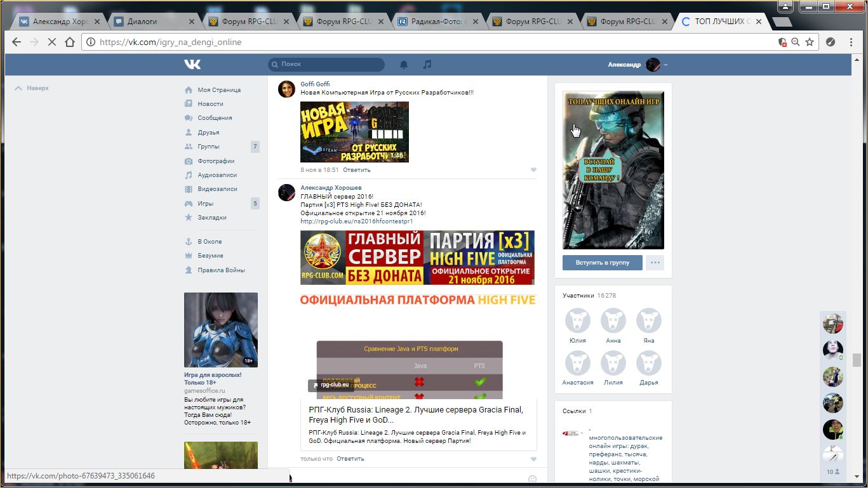Switch to the Александр Хор... browser tab
Screen dimensions: 868x488
[x=58, y=21]
